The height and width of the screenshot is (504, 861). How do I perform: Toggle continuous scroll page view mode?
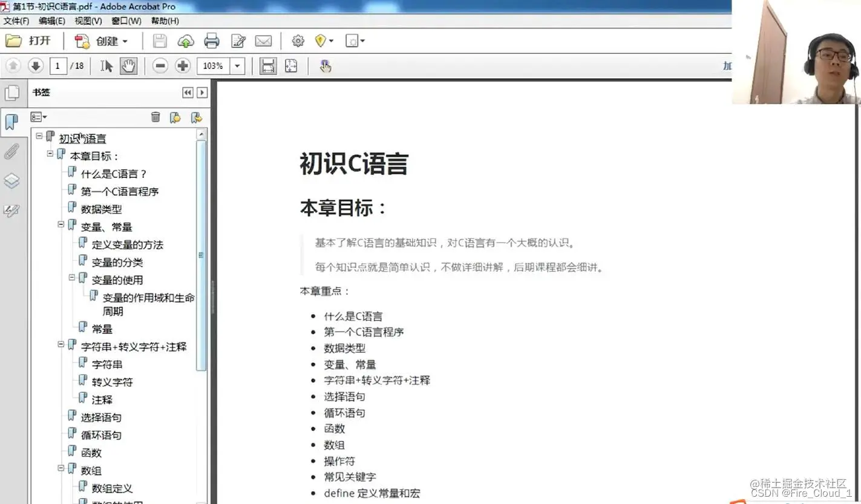tap(267, 65)
